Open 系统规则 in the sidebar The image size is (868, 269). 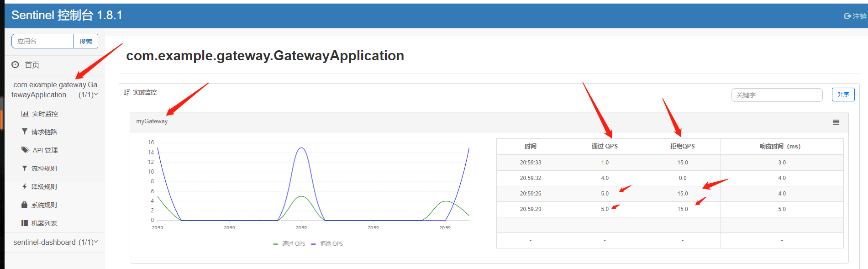[x=44, y=205]
